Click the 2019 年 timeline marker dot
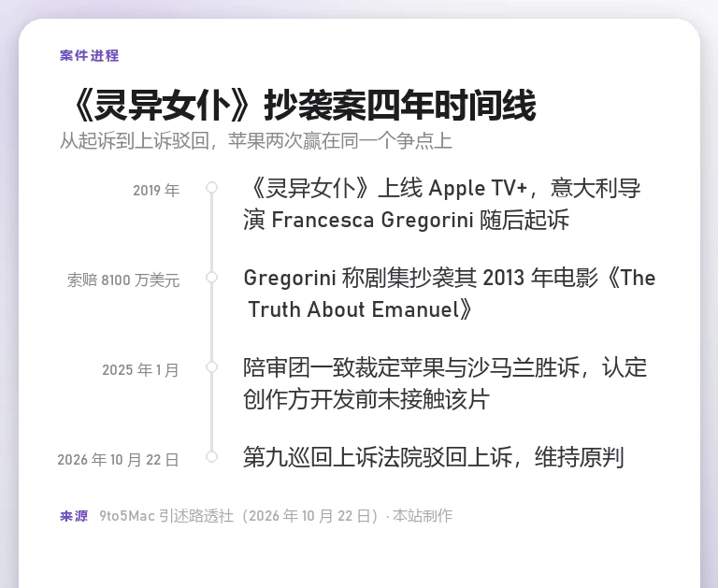This screenshot has width=718, height=588. pyautogui.click(x=211, y=187)
